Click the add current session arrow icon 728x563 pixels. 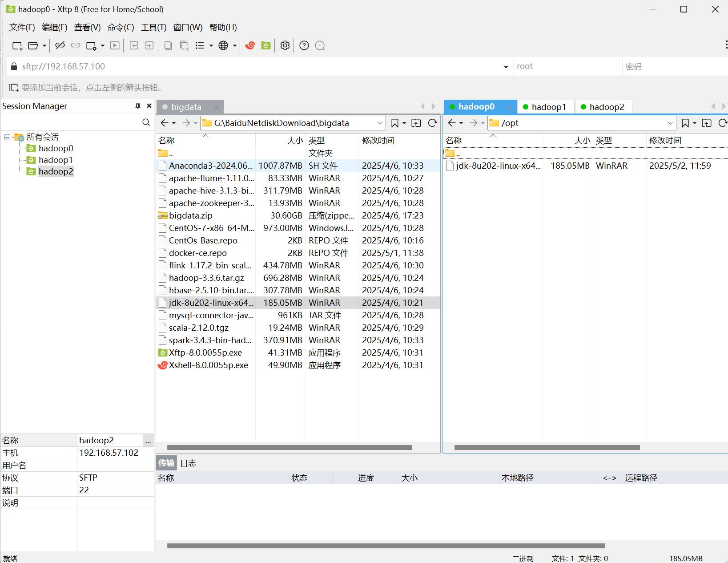point(14,88)
